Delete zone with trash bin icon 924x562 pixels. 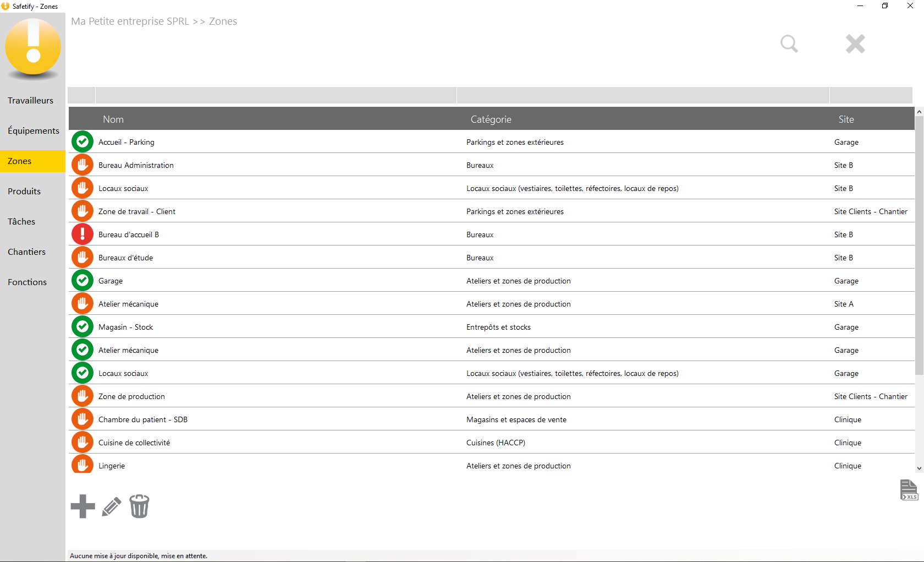(139, 506)
